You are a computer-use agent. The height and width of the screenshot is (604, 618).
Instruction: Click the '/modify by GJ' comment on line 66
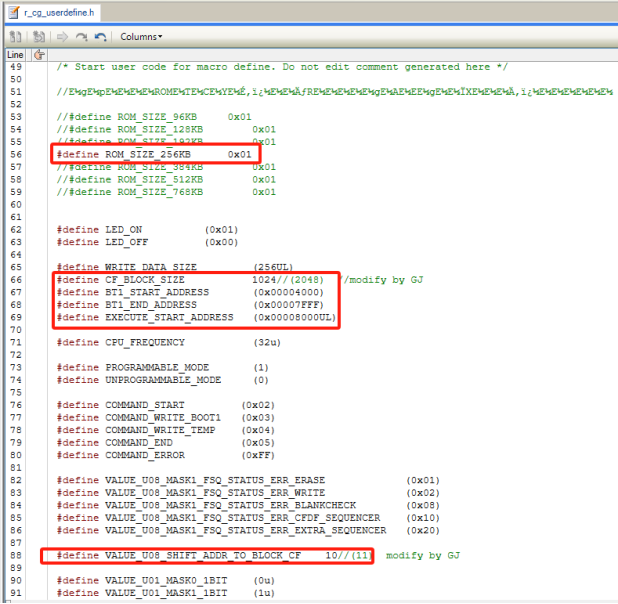[x=383, y=280]
